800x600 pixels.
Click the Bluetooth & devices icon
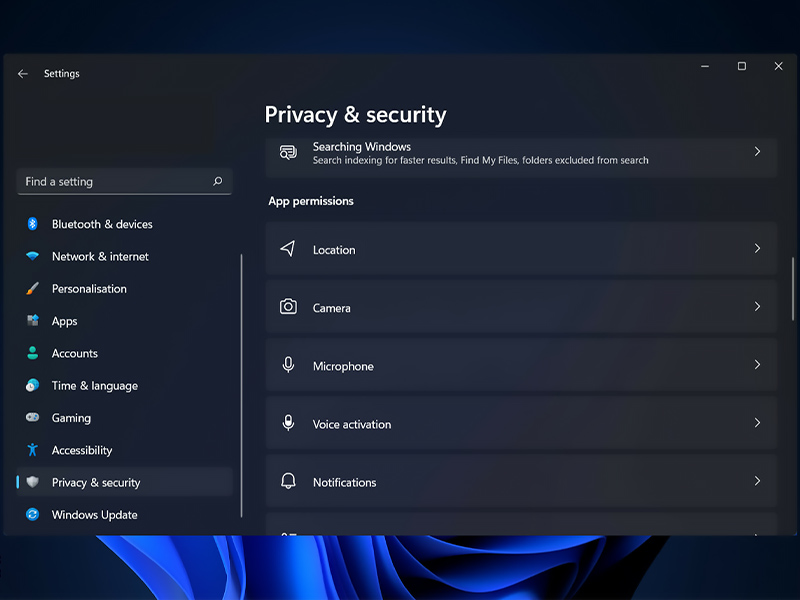tap(32, 224)
